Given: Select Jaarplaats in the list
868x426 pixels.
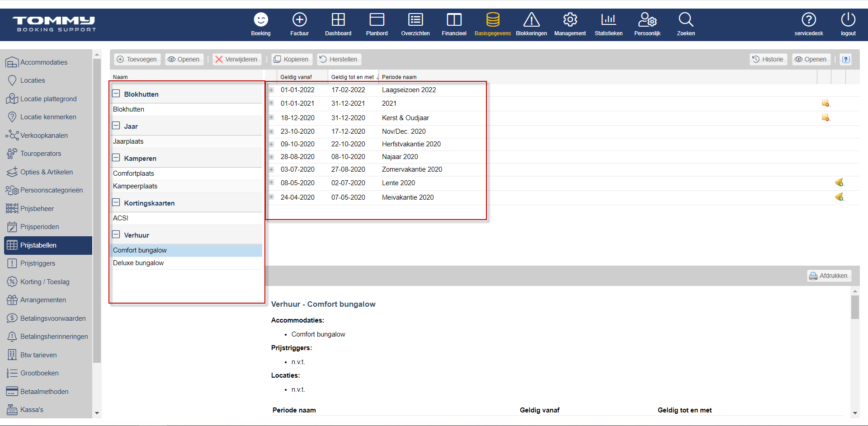Looking at the screenshot, I should (x=186, y=141).
